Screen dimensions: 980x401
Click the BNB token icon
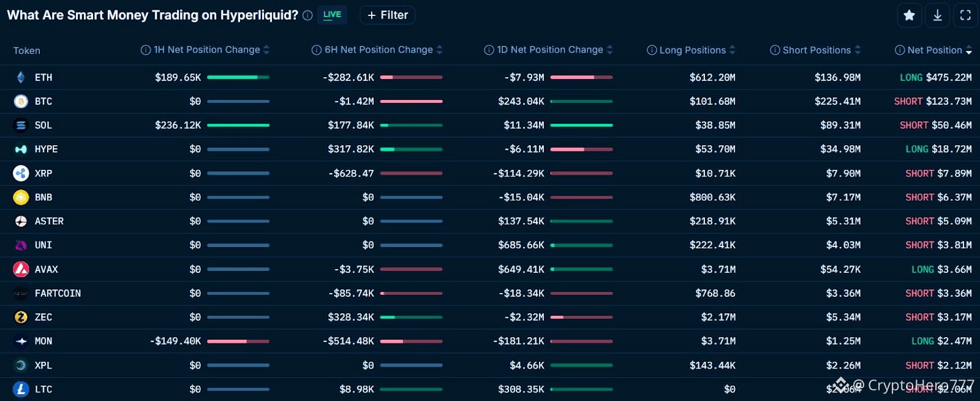click(21, 197)
